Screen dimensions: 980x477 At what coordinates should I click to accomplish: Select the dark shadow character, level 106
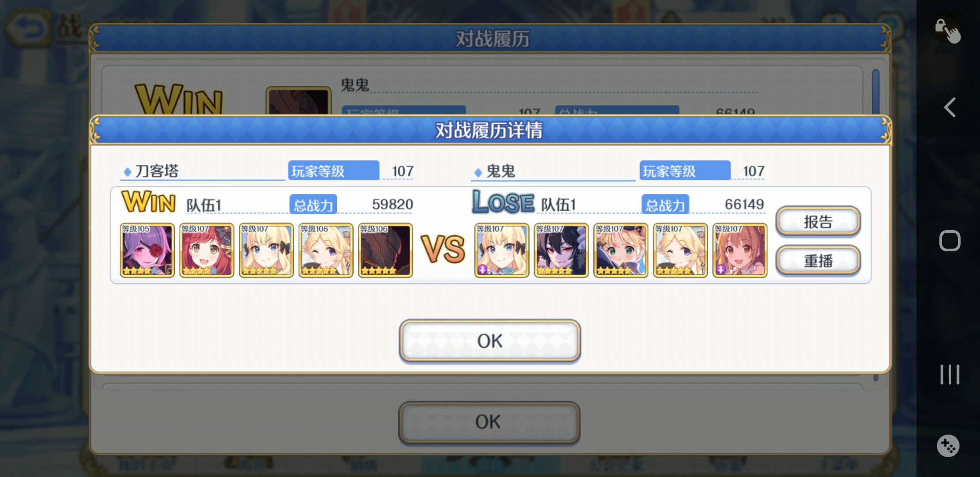pyautogui.click(x=385, y=250)
